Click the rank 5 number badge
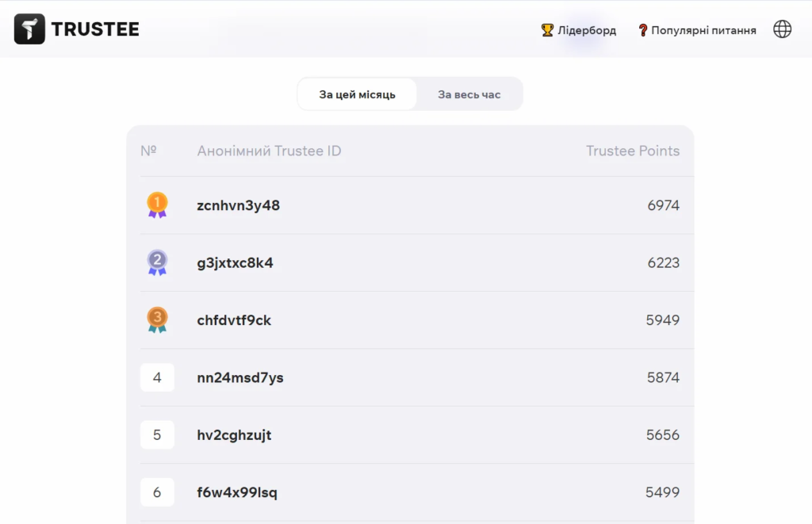The height and width of the screenshot is (524, 812). [x=157, y=435]
